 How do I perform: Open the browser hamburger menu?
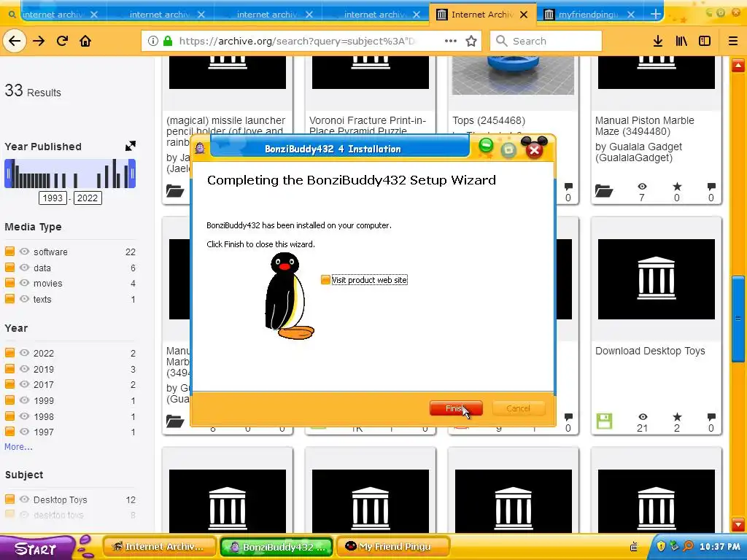point(733,41)
